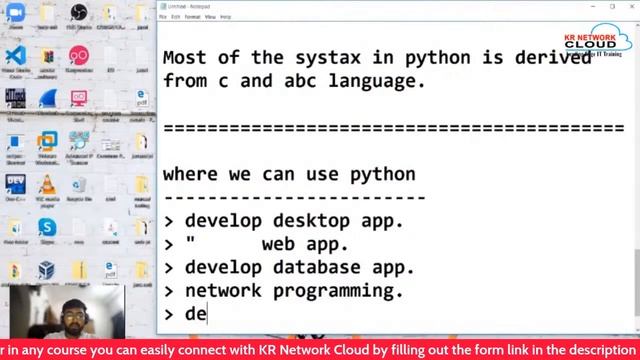Select the Edge PDF file beside the zipped folder
Screen dimensions: 640x360
[110, 270]
